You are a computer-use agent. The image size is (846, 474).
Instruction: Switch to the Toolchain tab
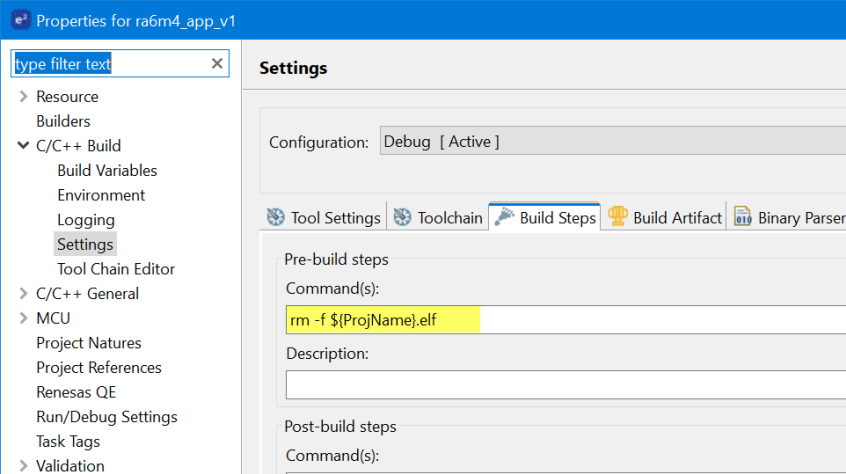click(x=449, y=218)
